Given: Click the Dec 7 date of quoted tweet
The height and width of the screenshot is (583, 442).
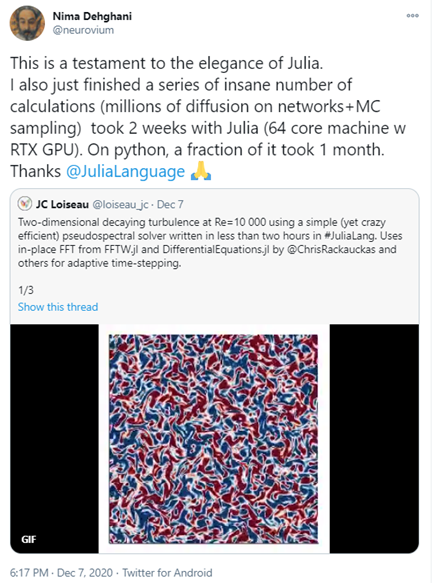Looking at the screenshot, I should click(x=170, y=204).
